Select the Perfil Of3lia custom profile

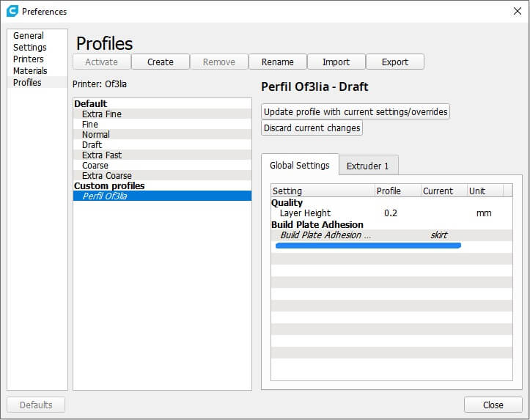105,196
